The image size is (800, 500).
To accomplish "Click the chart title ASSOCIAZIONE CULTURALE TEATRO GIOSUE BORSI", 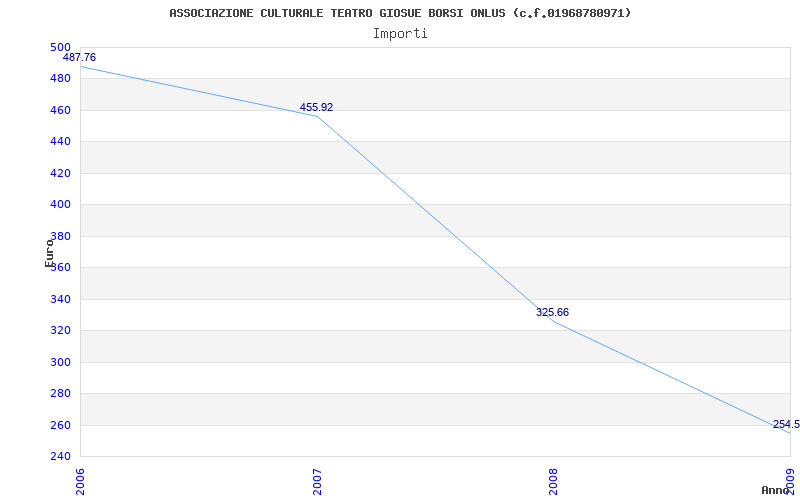I will point(400,13).
